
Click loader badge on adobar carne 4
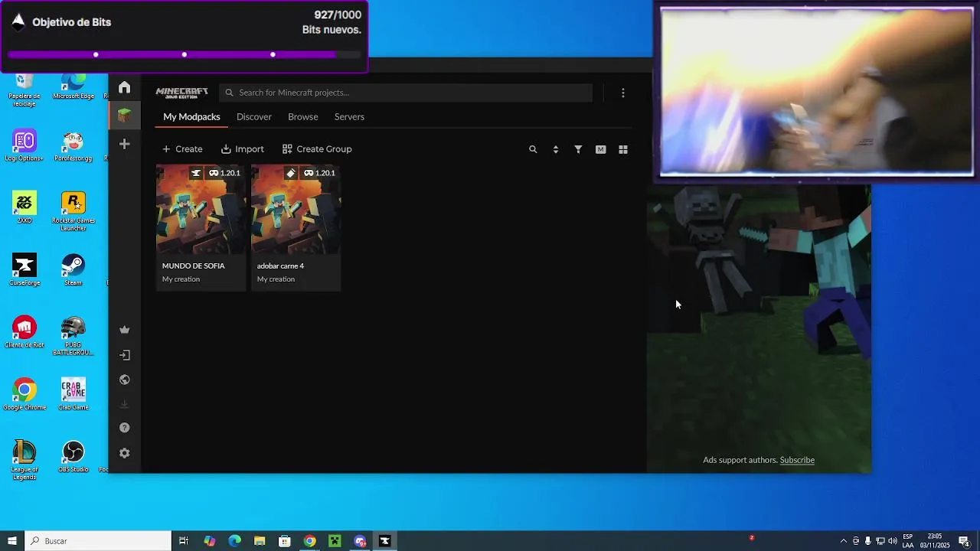click(291, 173)
